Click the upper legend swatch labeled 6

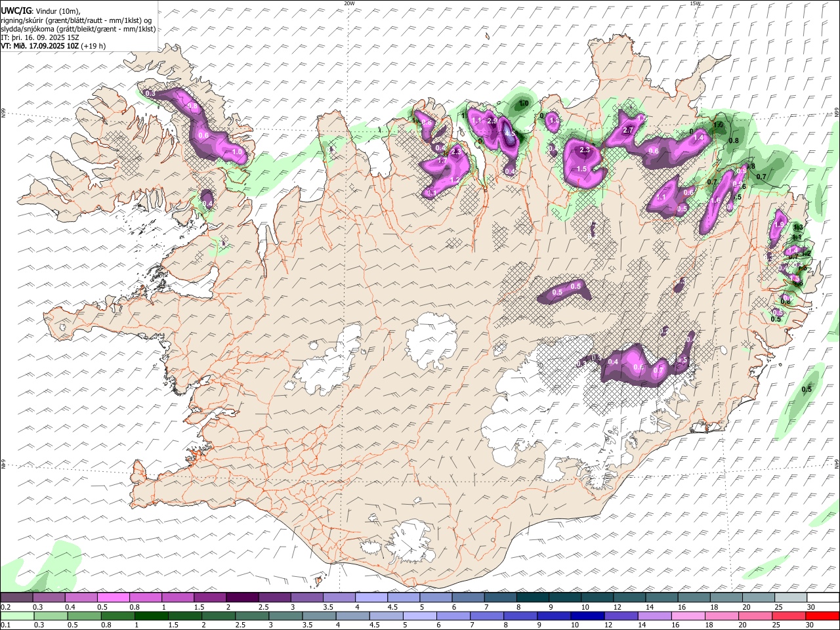[468, 597]
